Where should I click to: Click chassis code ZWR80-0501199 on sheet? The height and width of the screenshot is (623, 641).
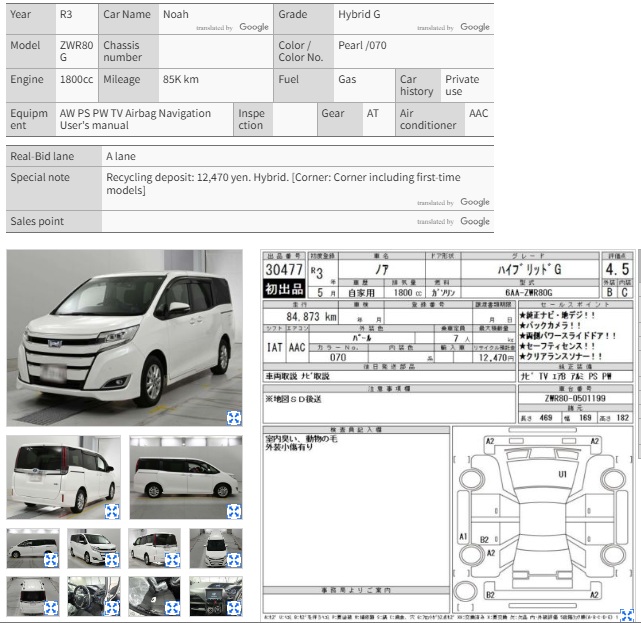click(x=575, y=398)
